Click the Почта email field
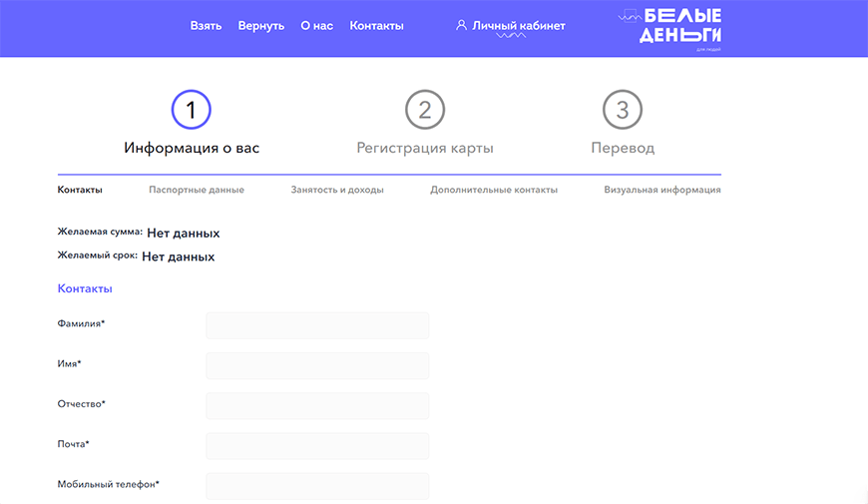 point(317,445)
